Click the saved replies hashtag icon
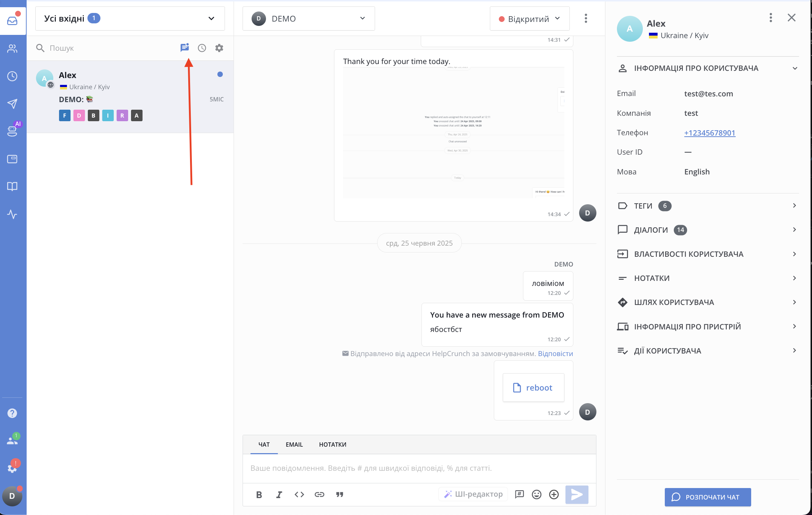 point(519,495)
